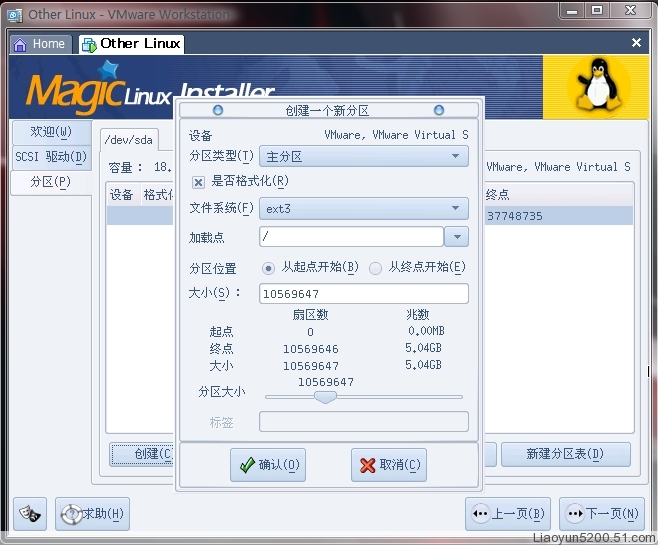658x545 pixels.
Task: Click the lifebuoy help icon 求助(H)
Action: click(71, 514)
